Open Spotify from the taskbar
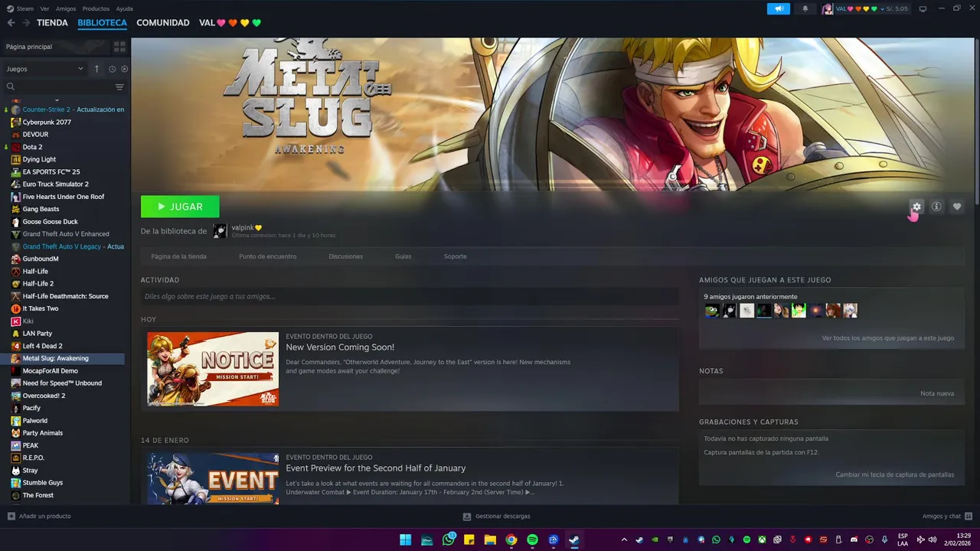 (x=532, y=540)
